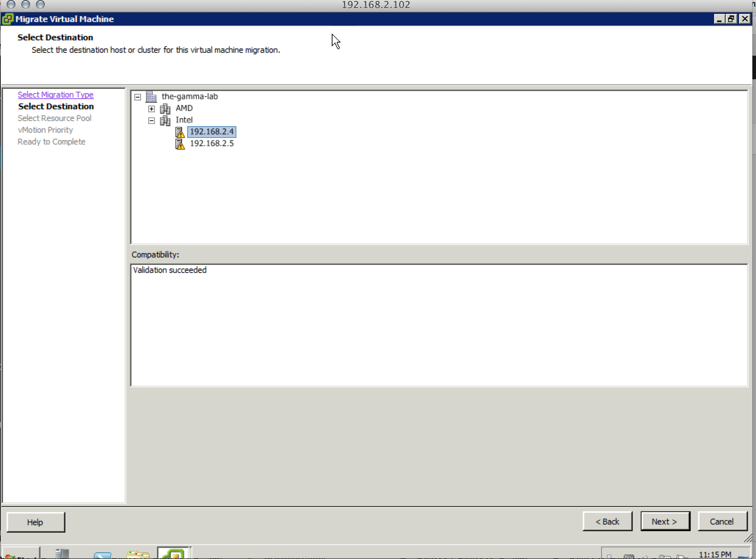The height and width of the screenshot is (559, 756).
Task: Open the vSphere client taskbar icon
Action: click(173, 554)
